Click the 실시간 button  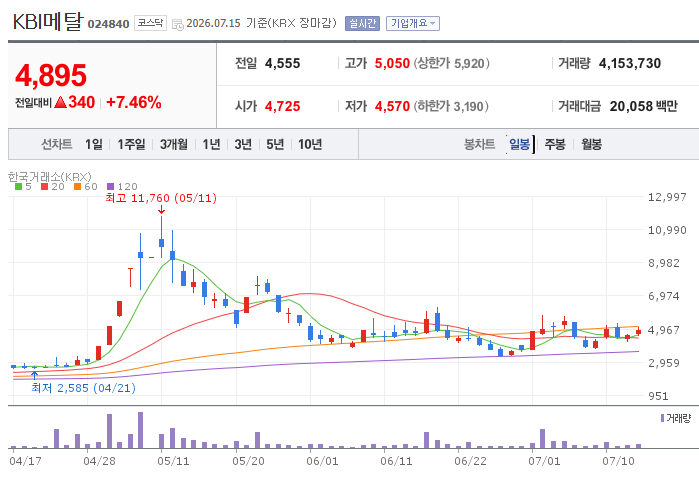coord(362,23)
